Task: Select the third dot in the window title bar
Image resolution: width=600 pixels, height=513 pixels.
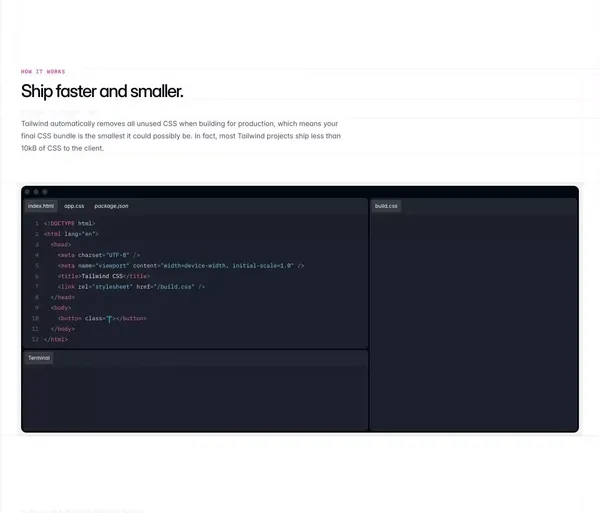Action: tap(45, 192)
